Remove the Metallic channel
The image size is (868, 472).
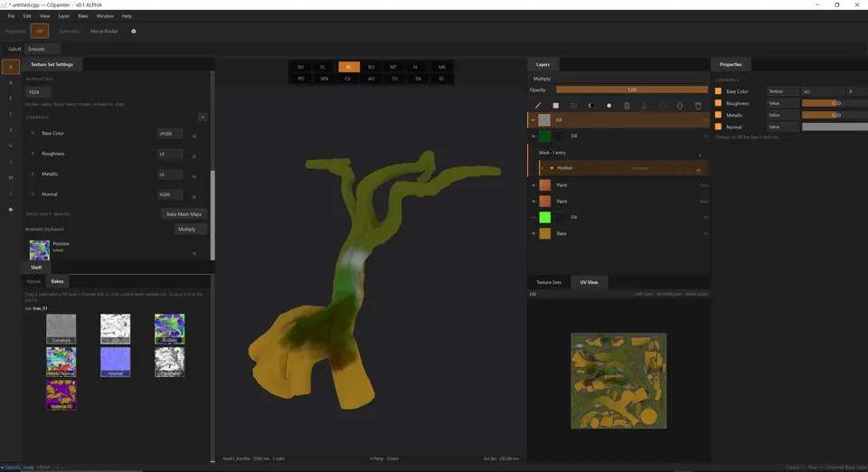(x=194, y=177)
